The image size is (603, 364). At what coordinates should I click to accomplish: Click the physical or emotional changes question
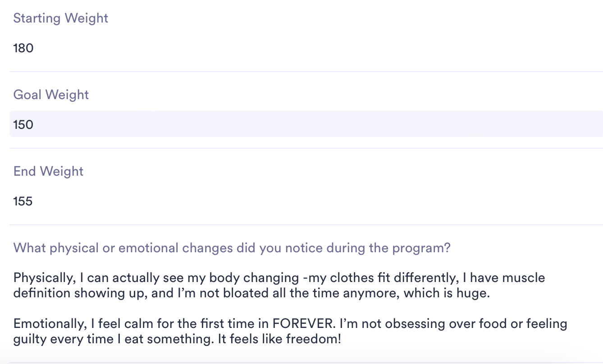(232, 248)
